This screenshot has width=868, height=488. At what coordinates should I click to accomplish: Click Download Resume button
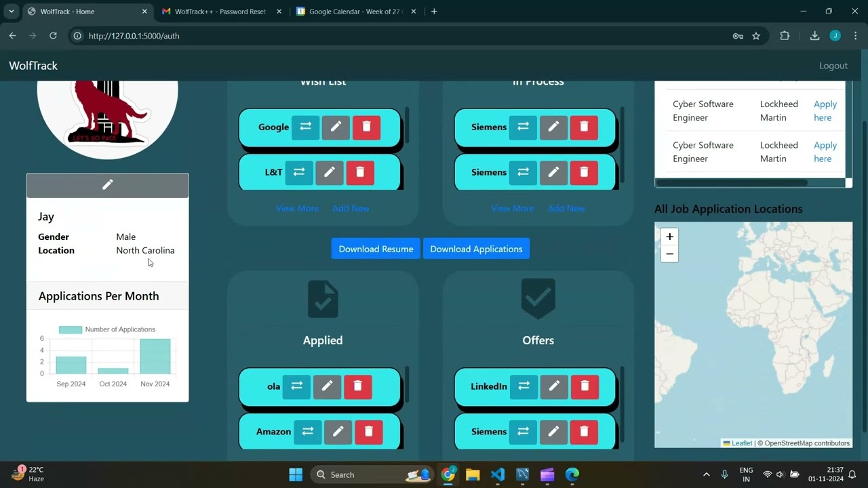(376, 249)
